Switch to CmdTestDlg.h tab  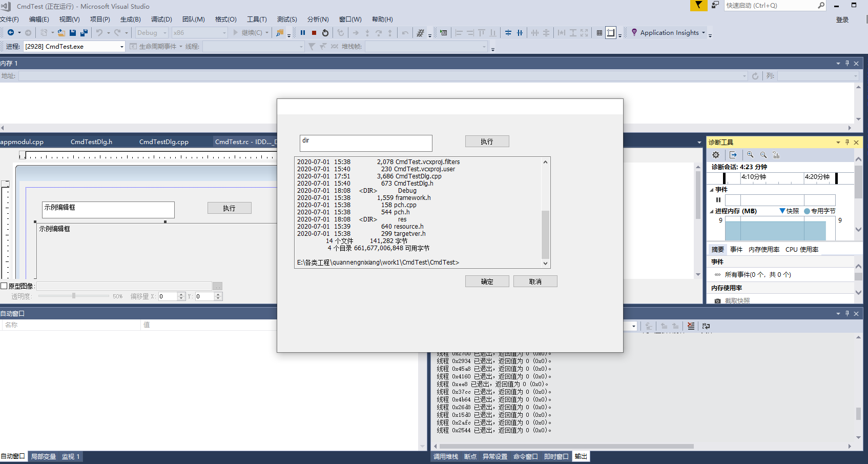(x=91, y=142)
